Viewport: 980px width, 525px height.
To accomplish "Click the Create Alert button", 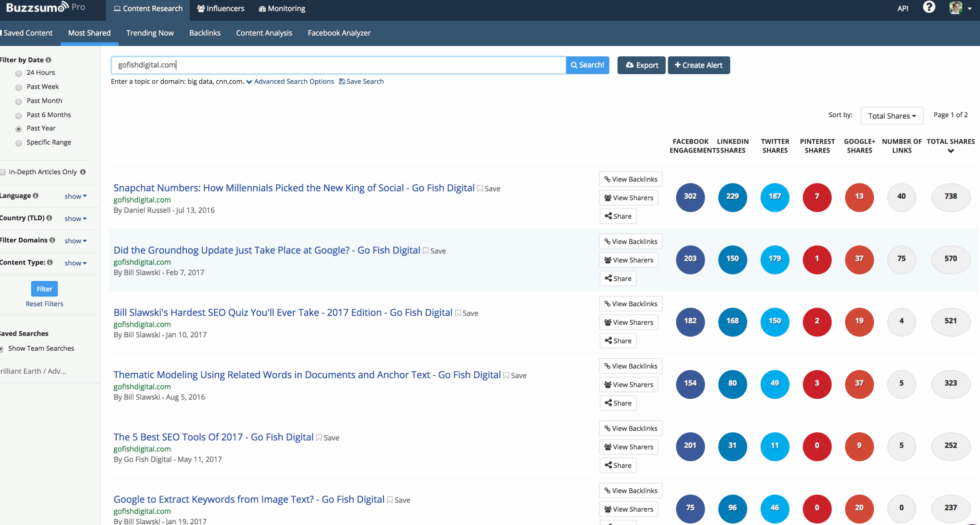I will (699, 65).
